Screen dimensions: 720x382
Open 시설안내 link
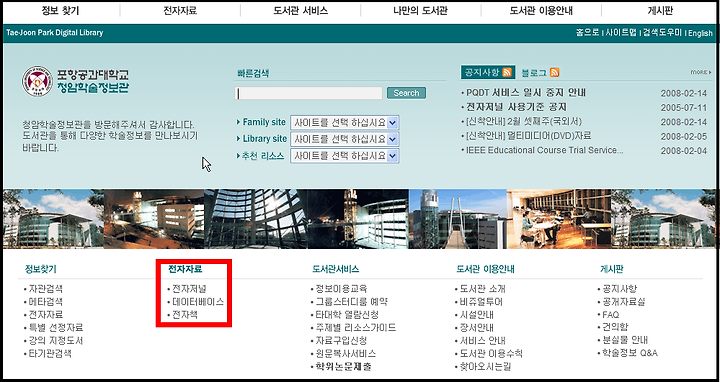pyautogui.click(x=477, y=315)
